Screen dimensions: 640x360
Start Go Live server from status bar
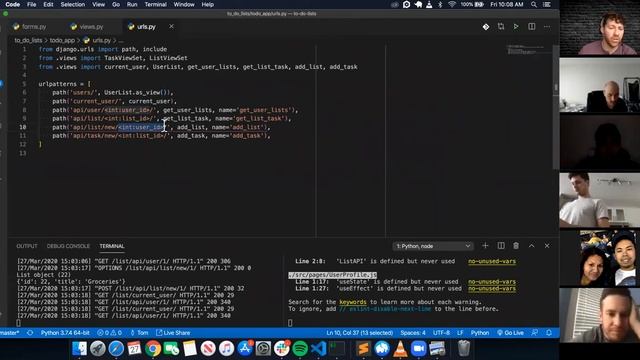tap(510, 333)
